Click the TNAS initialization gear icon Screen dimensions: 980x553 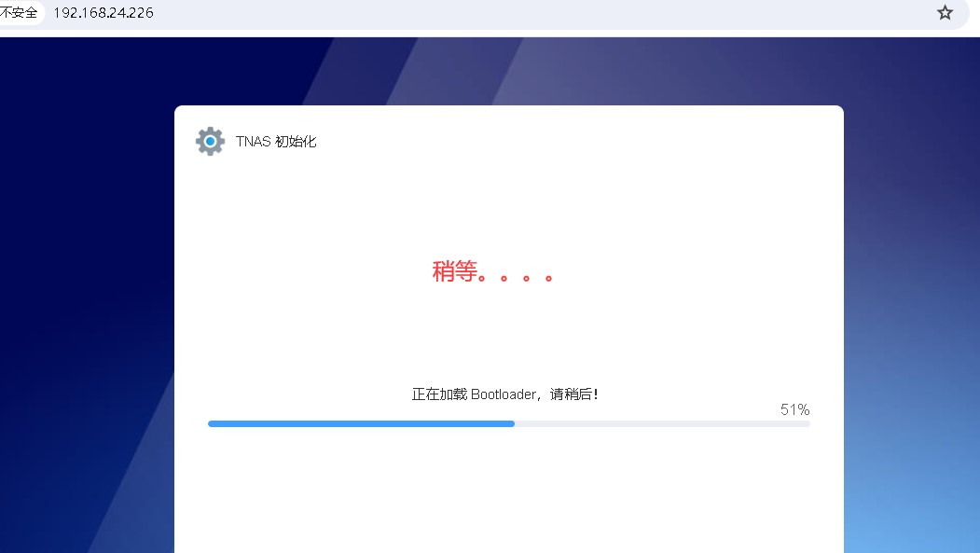[210, 141]
